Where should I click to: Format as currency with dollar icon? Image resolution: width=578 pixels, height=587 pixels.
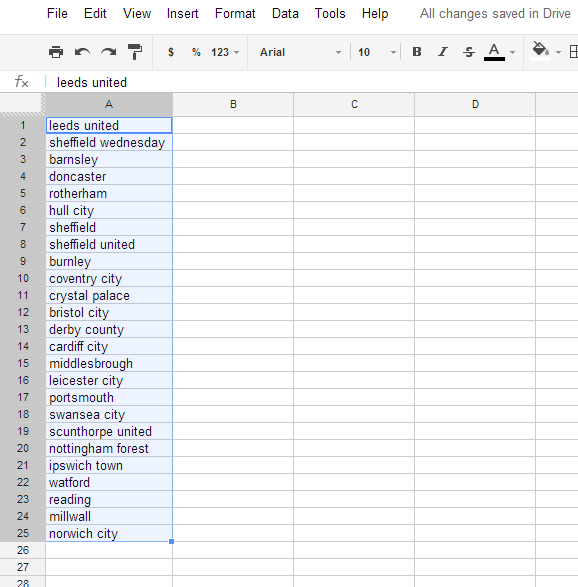(x=171, y=52)
